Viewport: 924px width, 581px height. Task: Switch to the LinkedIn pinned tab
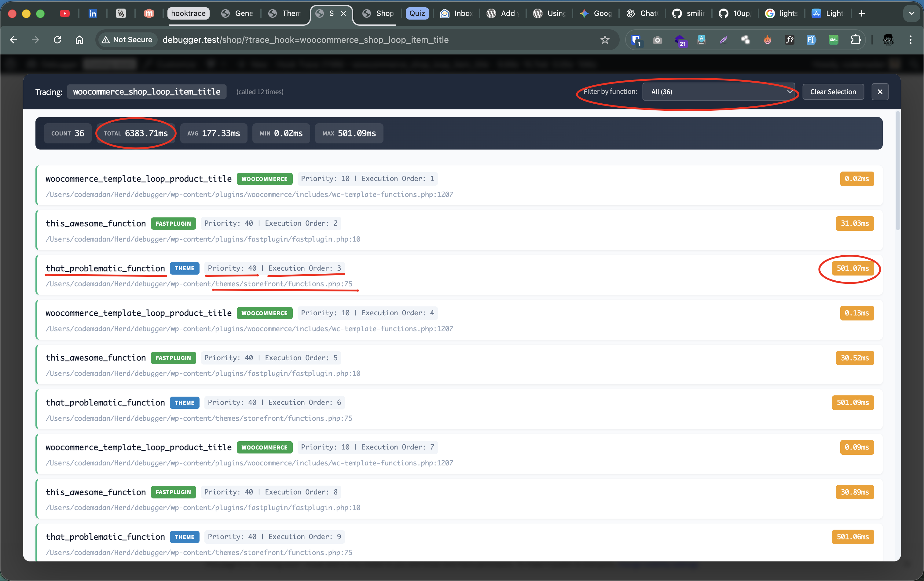click(x=93, y=13)
